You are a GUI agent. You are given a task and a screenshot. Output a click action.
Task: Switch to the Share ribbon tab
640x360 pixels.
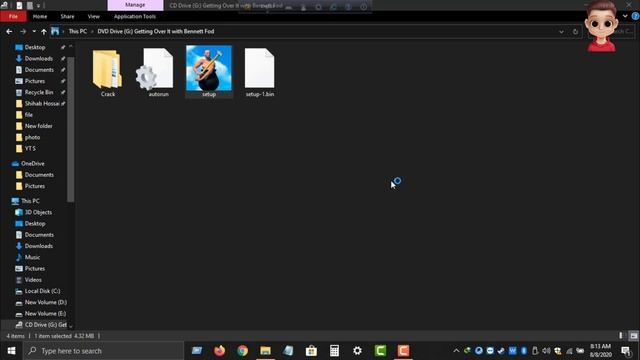pos(67,16)
